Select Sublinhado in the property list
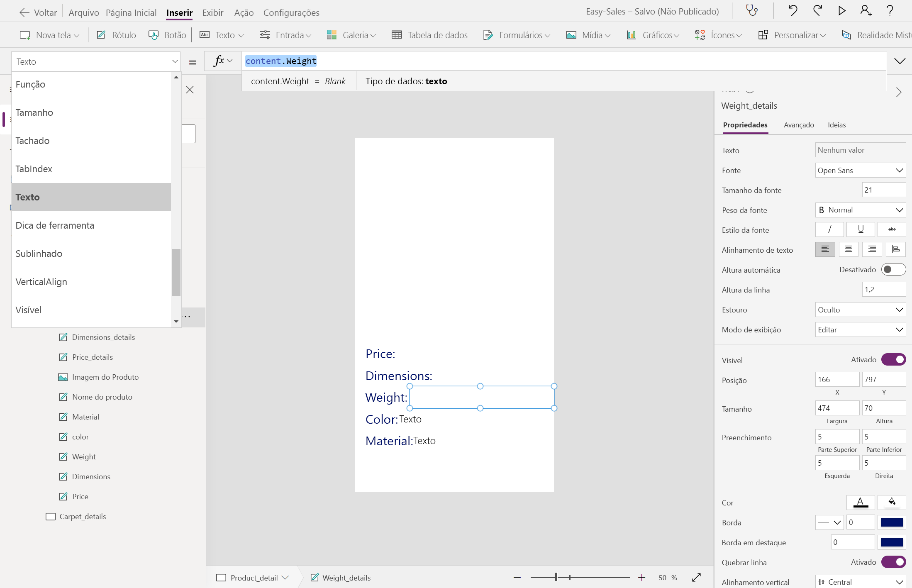 pyautogui.click(x=91, y=254)
